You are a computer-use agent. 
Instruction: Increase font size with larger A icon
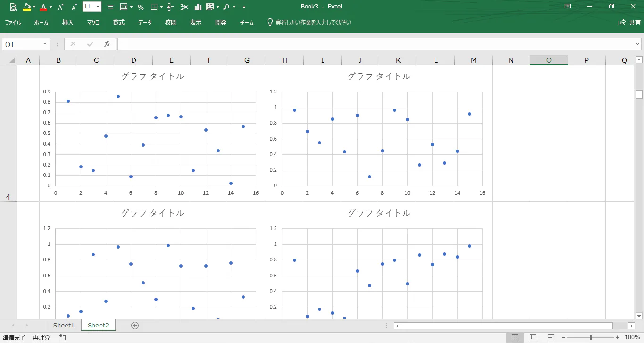[x=60, y=7]
